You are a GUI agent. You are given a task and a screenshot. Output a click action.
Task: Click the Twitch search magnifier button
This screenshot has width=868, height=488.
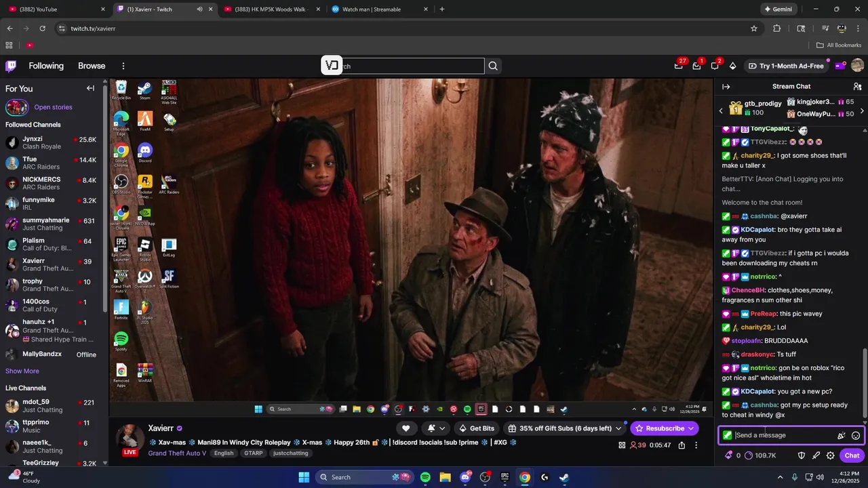[493, 66]
